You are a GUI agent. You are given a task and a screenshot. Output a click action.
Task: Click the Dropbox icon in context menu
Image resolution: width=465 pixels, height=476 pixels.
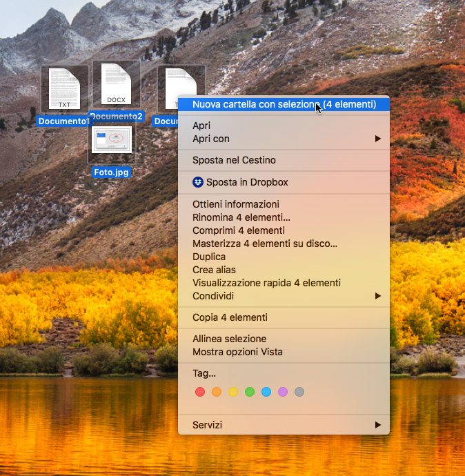tap(198, 182)
